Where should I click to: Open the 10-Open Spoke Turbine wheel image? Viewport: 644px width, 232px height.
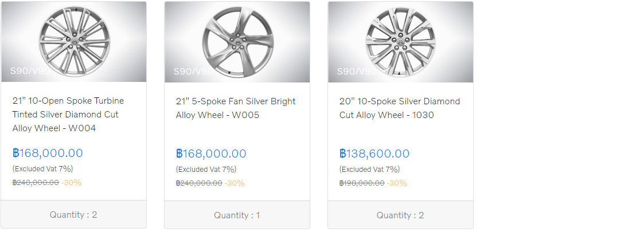coord(73,41)
